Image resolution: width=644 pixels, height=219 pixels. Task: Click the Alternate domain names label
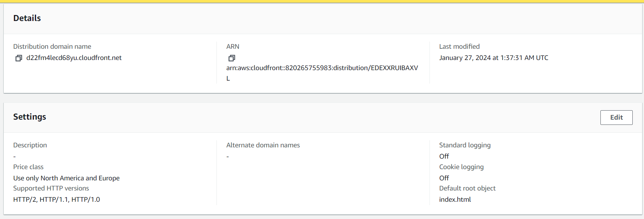[x=263, y=145]
